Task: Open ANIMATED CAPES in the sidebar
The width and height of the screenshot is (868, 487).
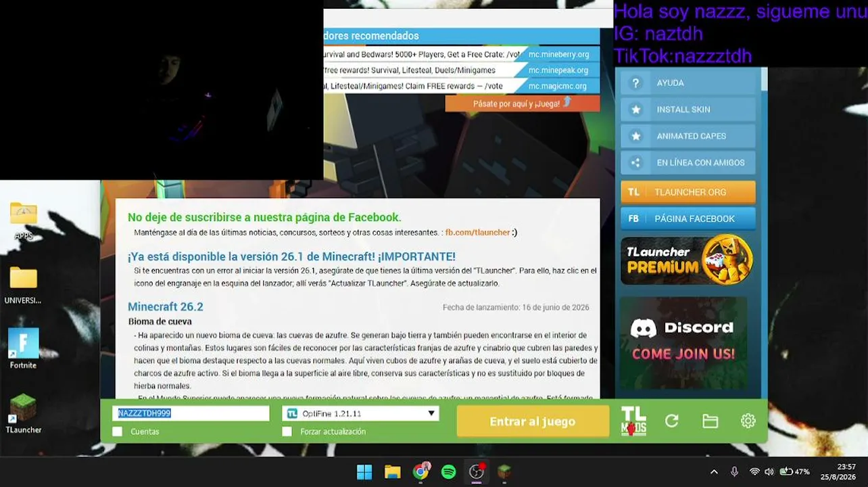Action: point(688,136)
